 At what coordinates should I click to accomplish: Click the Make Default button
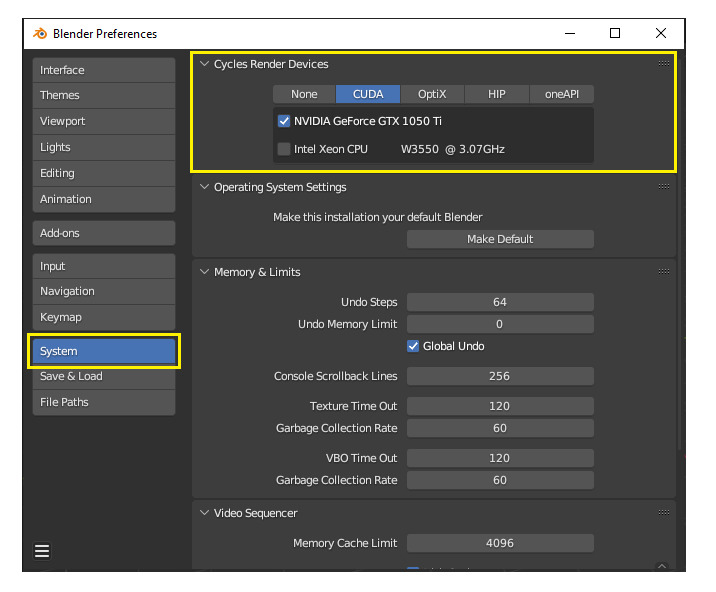[x=500, y=239]
